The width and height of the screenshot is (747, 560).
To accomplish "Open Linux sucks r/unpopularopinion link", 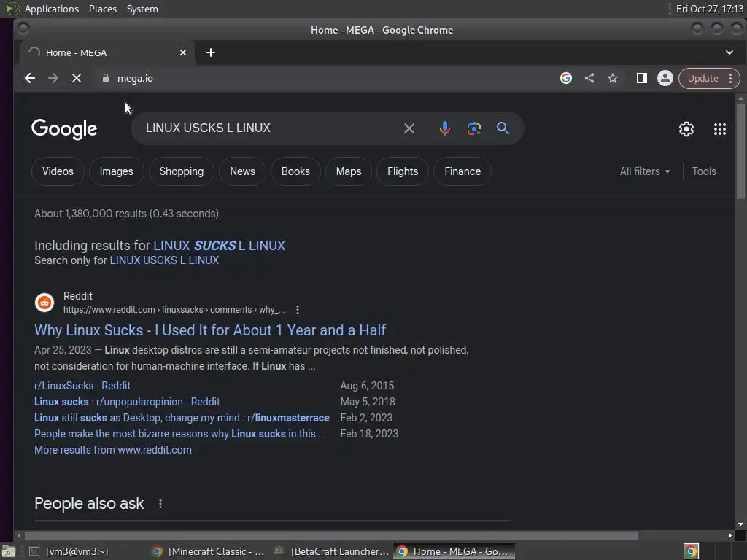I will tap(127, 402).
